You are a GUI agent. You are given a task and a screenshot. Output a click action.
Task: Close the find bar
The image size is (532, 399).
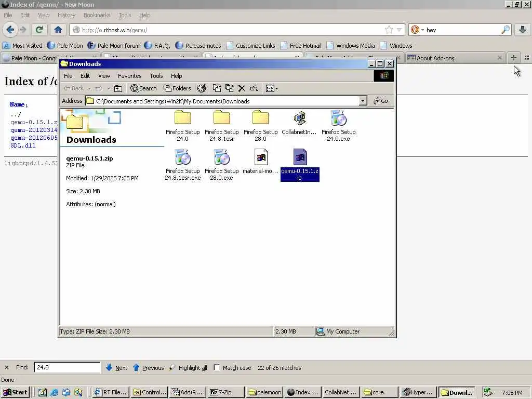pyautogui.click(x=6, y=367)
